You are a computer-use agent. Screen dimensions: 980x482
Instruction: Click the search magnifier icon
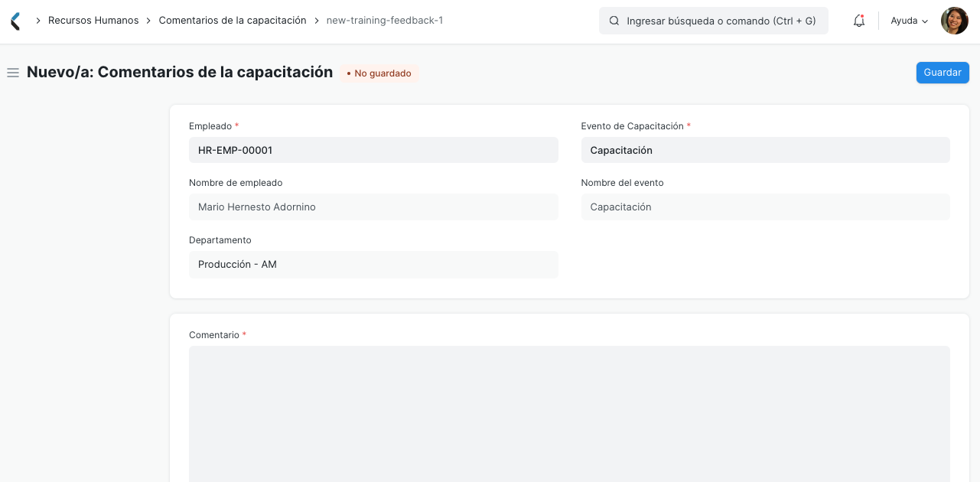point(614,21)
